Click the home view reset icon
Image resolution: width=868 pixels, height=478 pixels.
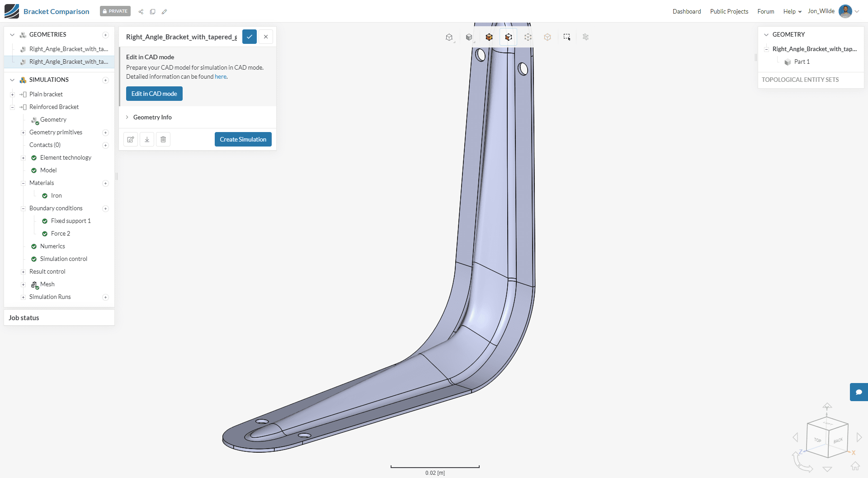(x=855, y=466)
